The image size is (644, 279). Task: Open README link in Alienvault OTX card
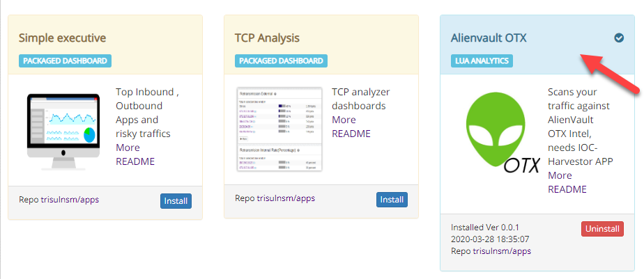(567, 189)
